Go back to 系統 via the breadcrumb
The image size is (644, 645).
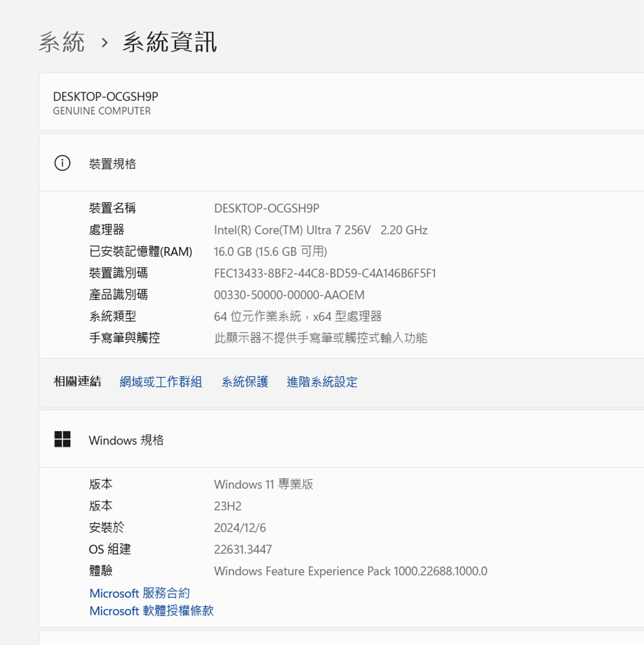(61, 42)
